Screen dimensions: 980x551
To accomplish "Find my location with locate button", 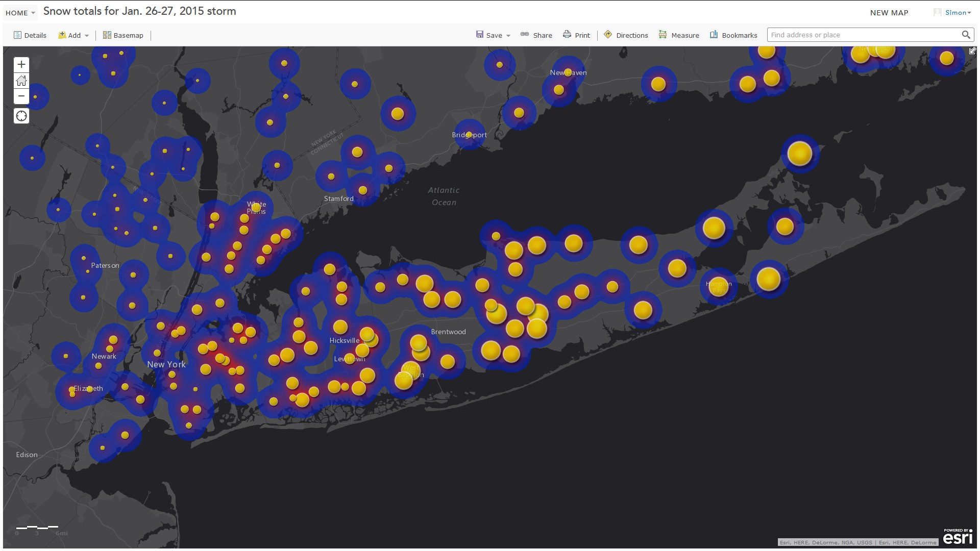I will click(x=21, y=116).
